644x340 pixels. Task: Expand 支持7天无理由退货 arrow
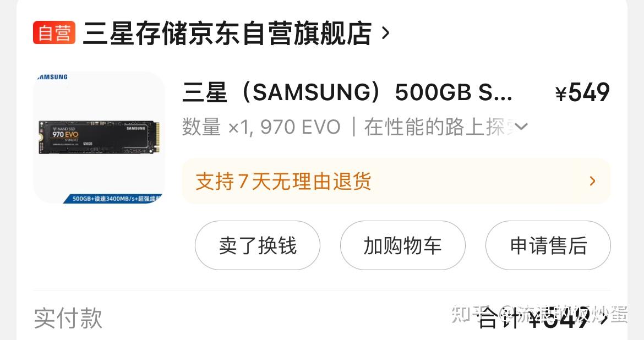click(x=592, y=181)
